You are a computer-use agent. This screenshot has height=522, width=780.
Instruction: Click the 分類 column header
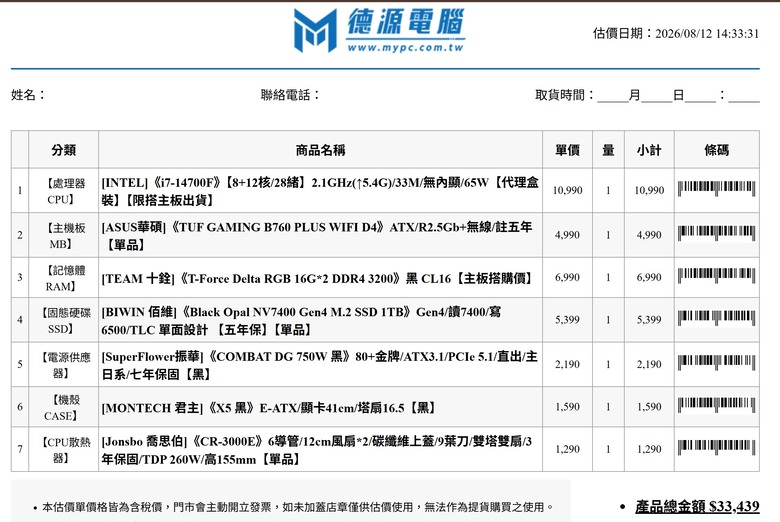pyautogui.click(x=64, y=150)
